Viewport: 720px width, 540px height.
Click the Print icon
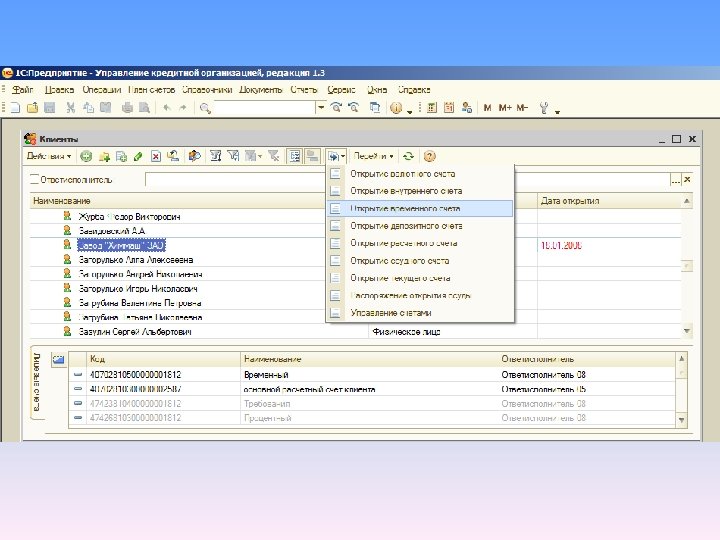click(x=127, y=107)
